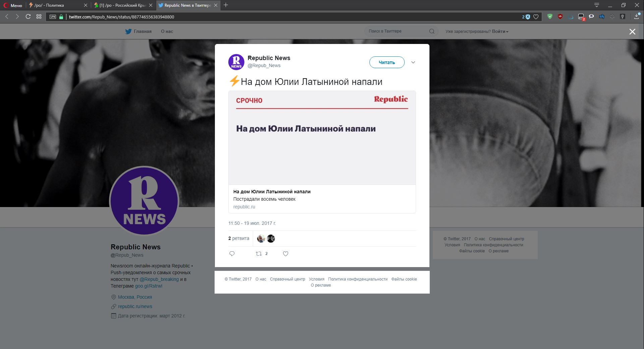This screenshot has width=644, height=349.
Task: Open the Speed Dial start page
Action: (39, 16)
